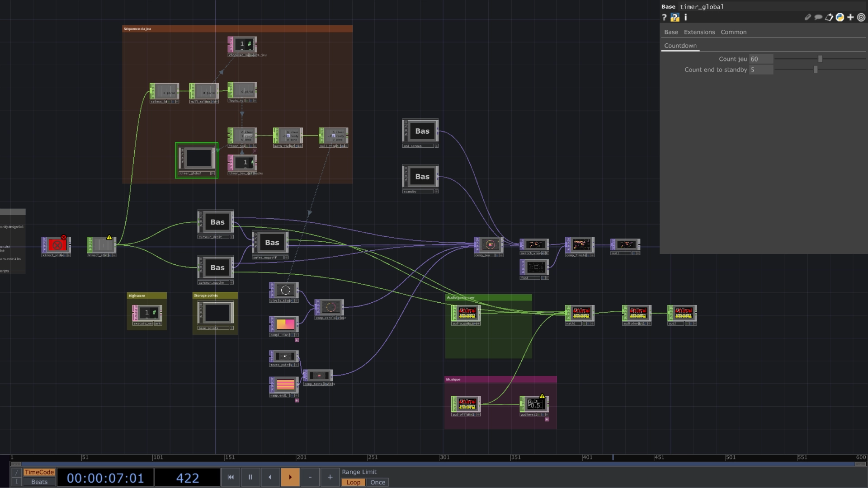The width and height of the screenshot is (868, 488).
Task: Toggle the viewer flag on timer_global node
Action: pos(213,174)
